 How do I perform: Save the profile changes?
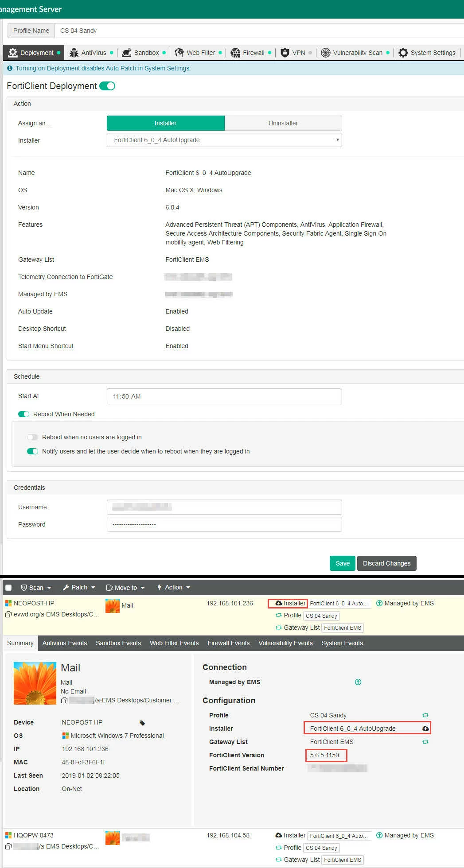coord(343,563)
